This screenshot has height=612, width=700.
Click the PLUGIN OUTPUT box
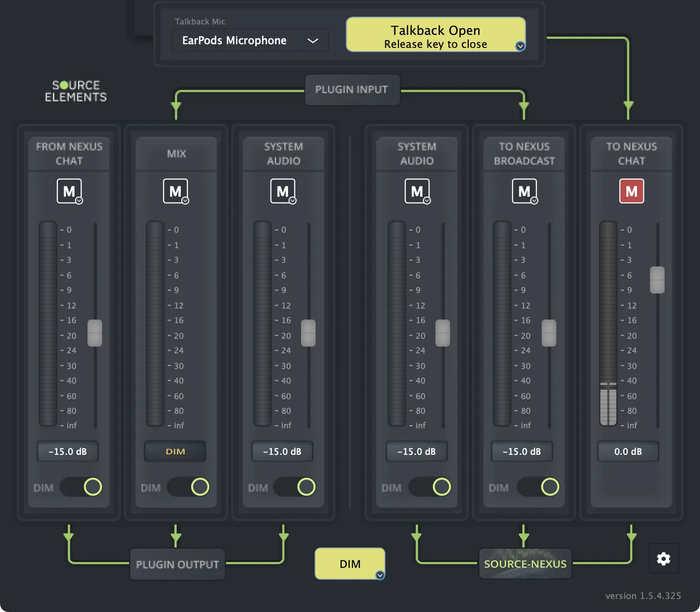178,564
